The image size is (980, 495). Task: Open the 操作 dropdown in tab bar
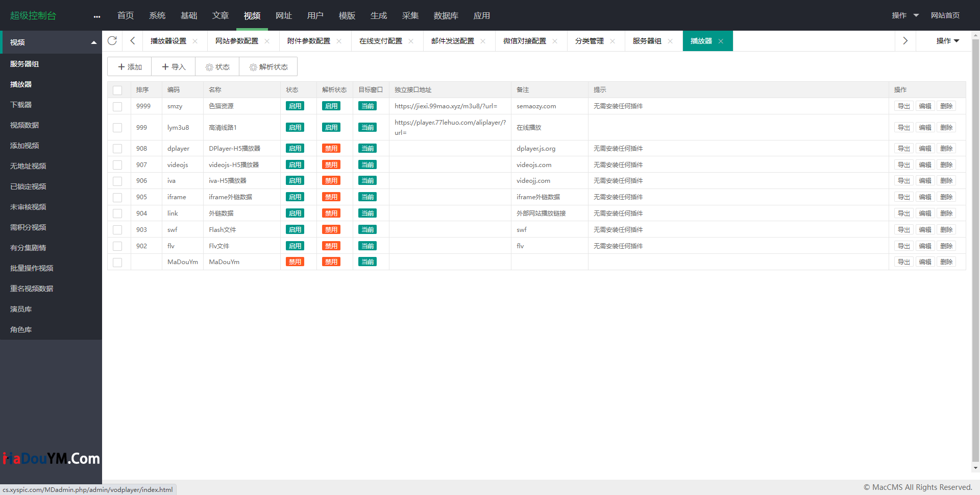pos(948,41)
